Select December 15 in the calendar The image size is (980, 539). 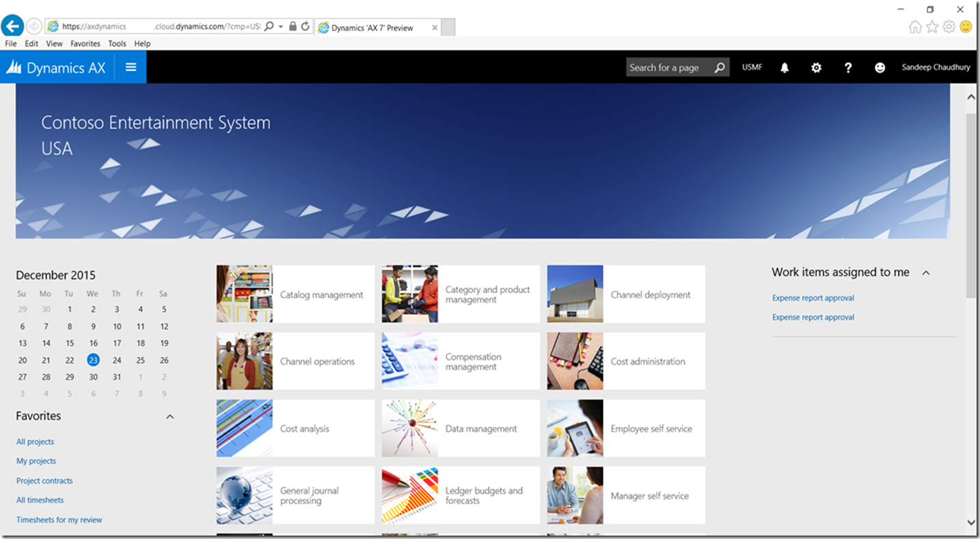(x=70, y=344)
